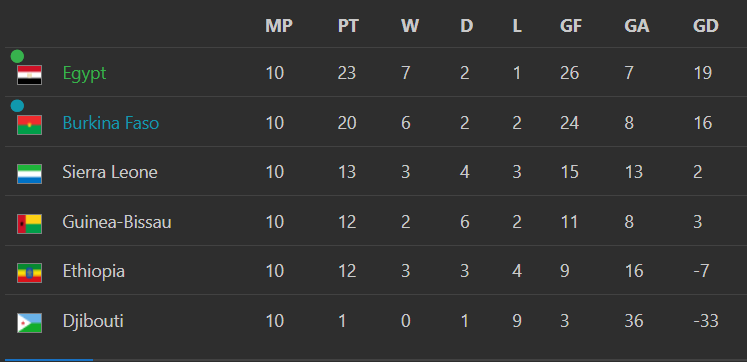Click the Sierra Leone flag icon
The image size is (747, 362).
(x=30, y=174)
